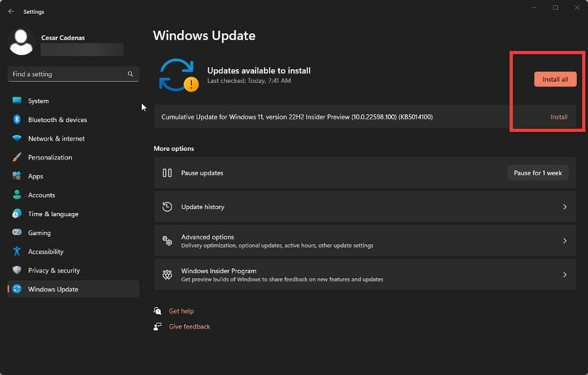This screenshot has height=375, width=588.
Task: Click the Network & internet Wi-Fi icon
Action: (x=17, y=138)
